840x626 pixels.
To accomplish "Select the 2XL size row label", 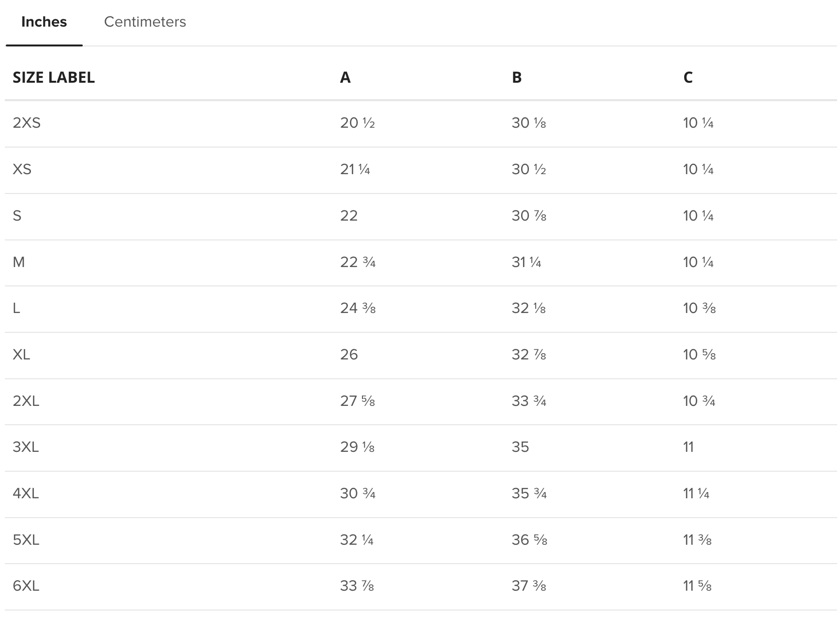I will click(x=26, y=401).
